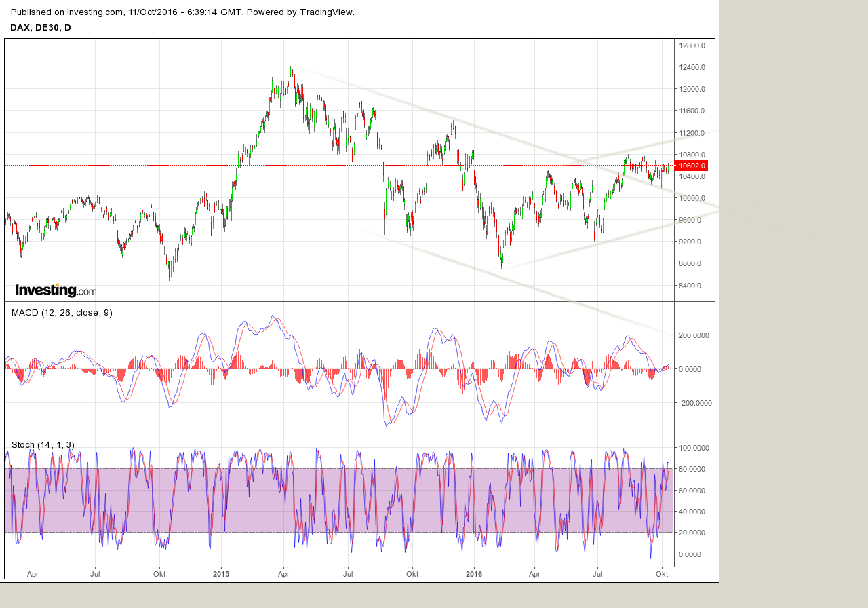Select the Okt label on the time axis
This screenshot has width=868, height=608.
pos(663,574)
